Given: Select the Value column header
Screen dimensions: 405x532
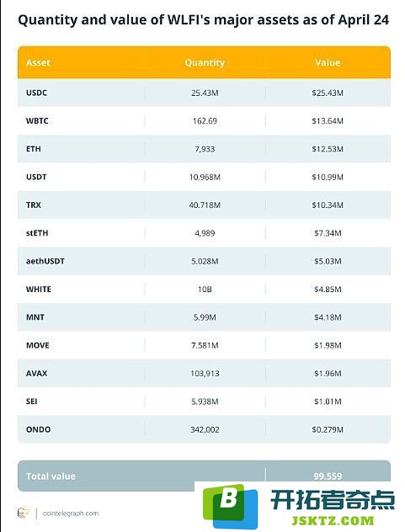Looking at the screenshot, I should pos(328,63).
